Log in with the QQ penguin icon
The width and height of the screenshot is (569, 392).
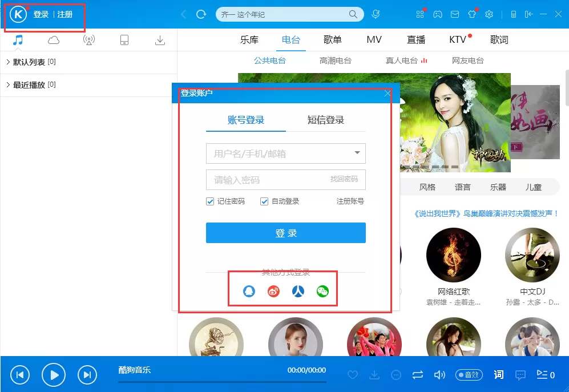point(249,291)
